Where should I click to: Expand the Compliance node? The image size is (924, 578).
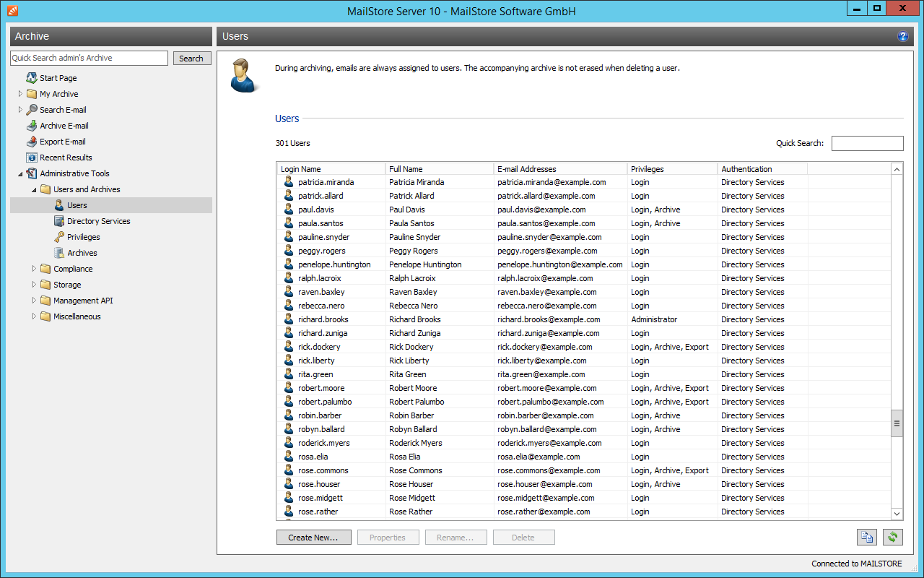click(x=34, y=269)
